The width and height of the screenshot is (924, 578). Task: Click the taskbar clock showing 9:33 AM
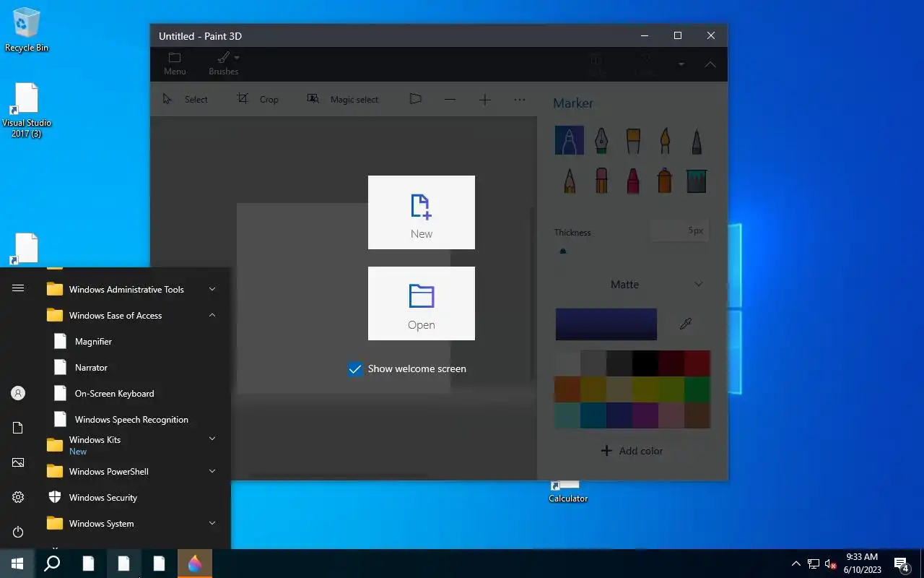coord(862,564)
